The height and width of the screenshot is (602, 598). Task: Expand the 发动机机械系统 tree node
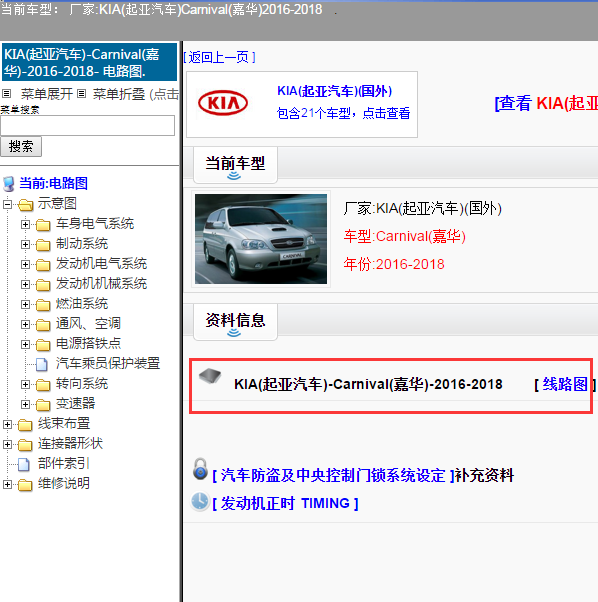25,284
